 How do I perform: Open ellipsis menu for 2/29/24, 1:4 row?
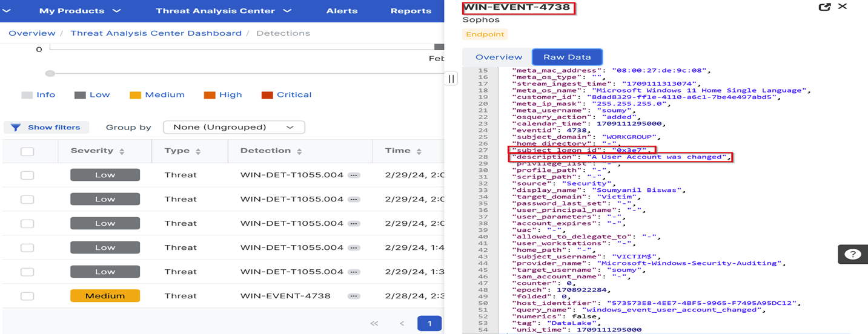[x=354, y=248]
